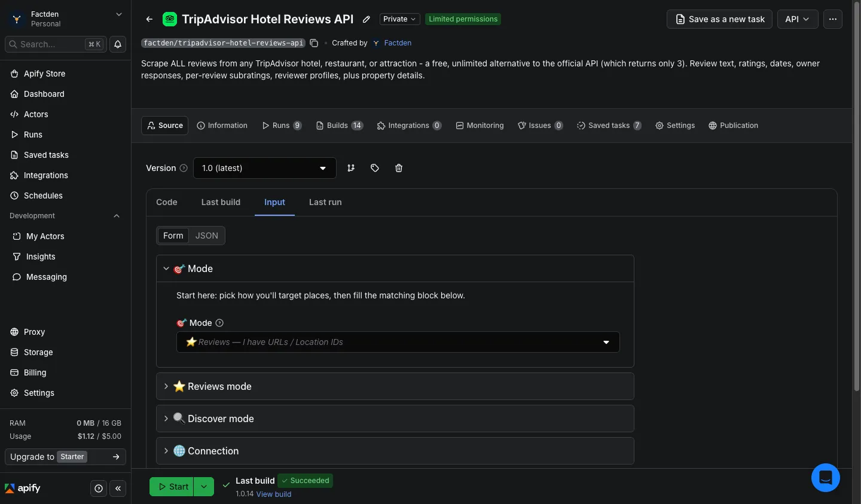Expand the Reviews mode section
The image size is (861, 504).
pyautogui.click(x=395, y=386)
